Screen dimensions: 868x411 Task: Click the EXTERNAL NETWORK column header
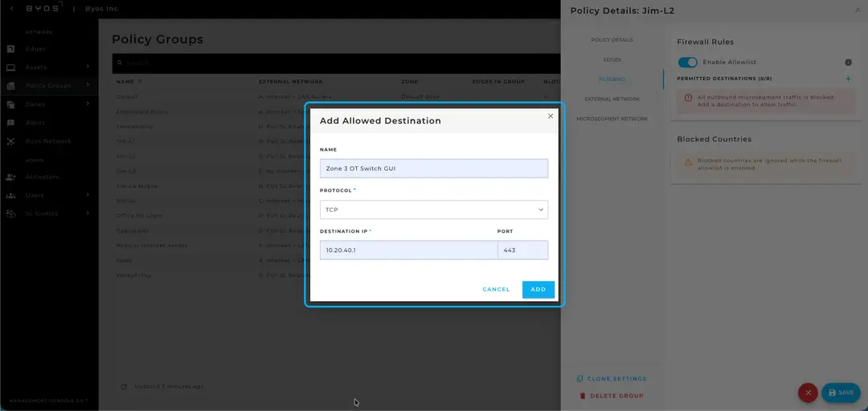(291, 82)
